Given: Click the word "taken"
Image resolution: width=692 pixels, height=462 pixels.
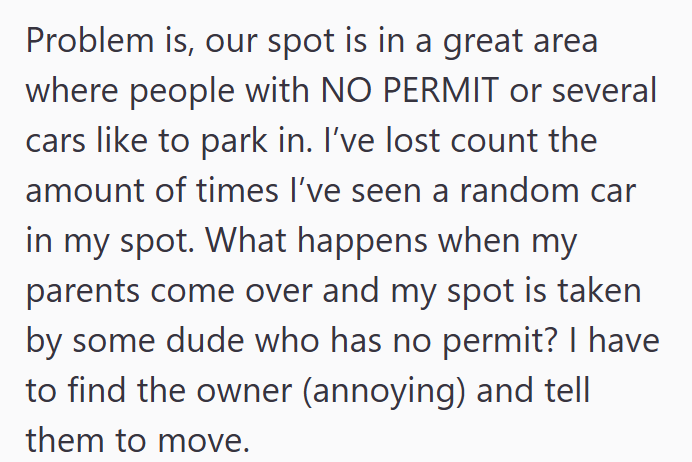Looking at the screenshot, I should click(x=599, y=291).
